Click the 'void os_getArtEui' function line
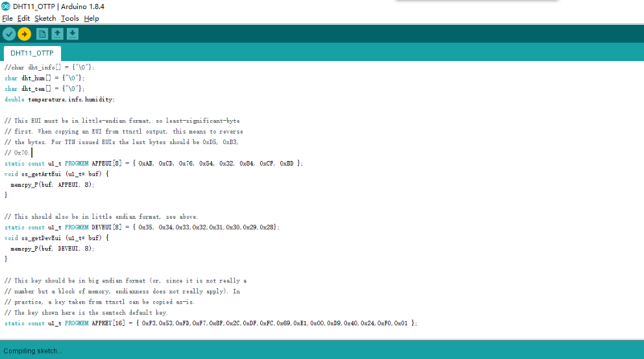 pos(56,174)
